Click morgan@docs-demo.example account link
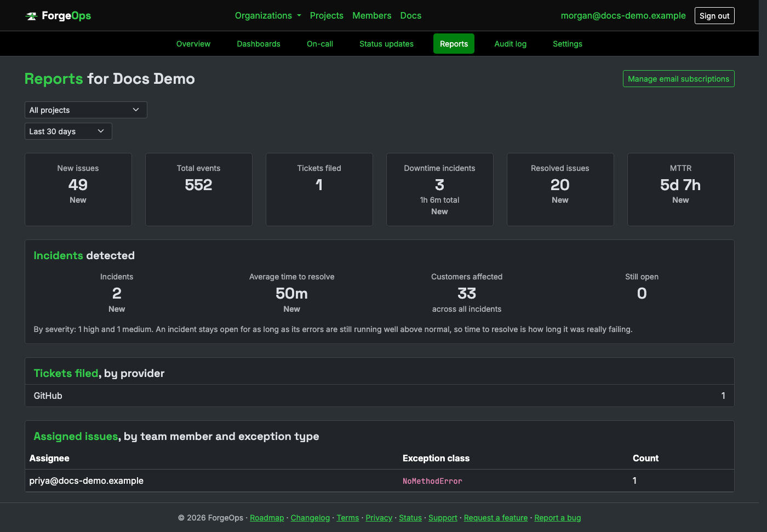 pyautogui.click(x=623, y=15)
